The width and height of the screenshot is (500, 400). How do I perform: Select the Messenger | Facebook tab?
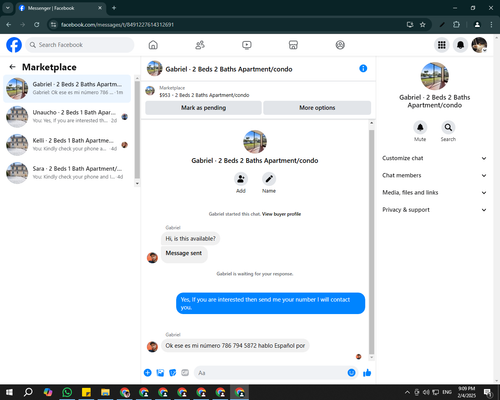click(x=61, y=8)
